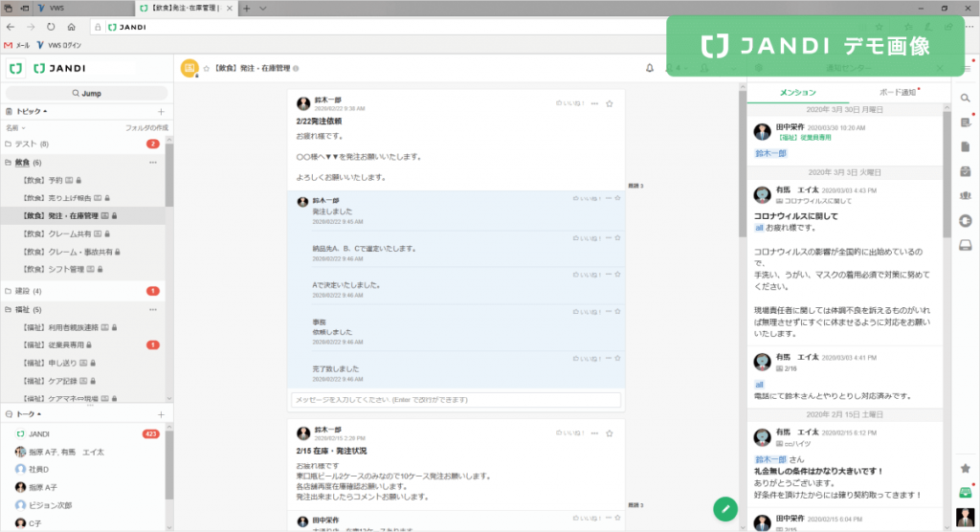Viewport: 980px width, 532px height.
Task: Add a new topic with the plus icon
Action: [x=161, y=111]
